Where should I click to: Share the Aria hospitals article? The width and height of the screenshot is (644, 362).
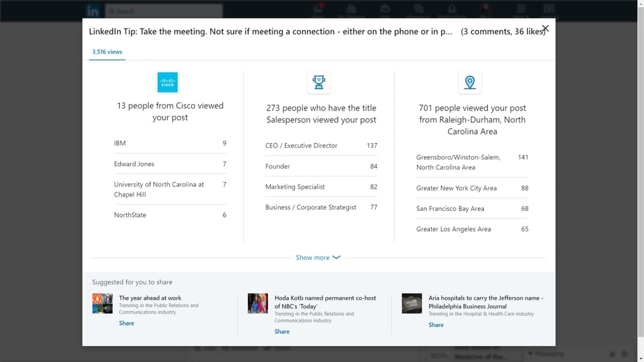tap(436, 325)
